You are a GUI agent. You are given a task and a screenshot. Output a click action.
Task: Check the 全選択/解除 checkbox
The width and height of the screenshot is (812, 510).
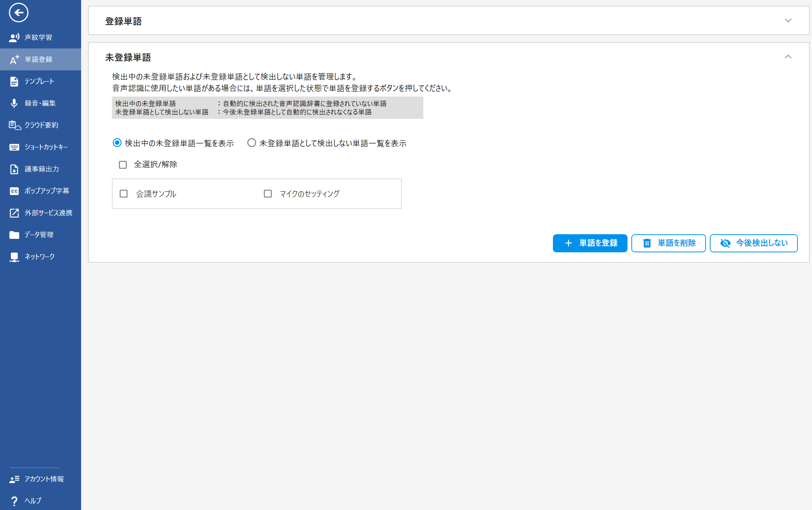(123, 165)
